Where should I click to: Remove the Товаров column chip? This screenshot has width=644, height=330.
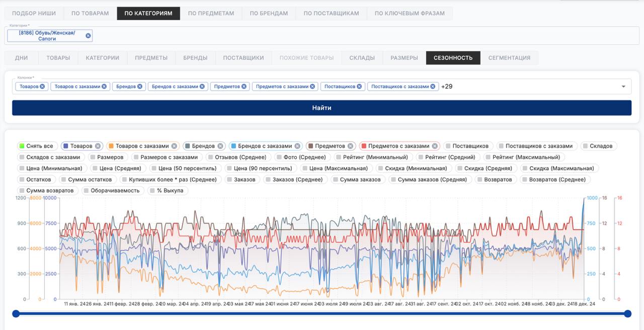[42, 87]
